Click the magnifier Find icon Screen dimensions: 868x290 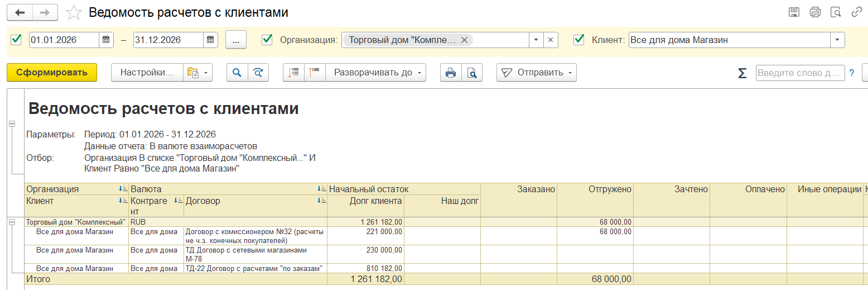coord(237,73)
